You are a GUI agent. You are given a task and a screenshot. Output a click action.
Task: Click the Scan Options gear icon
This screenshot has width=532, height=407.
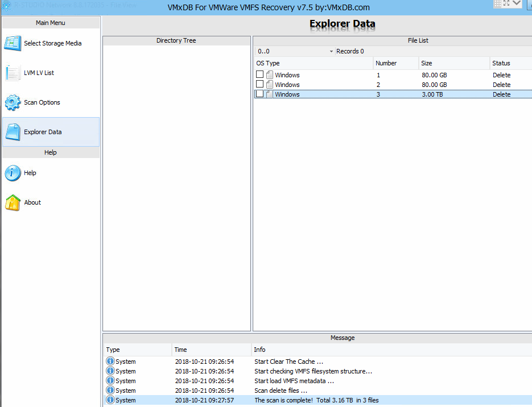click(x=13, y=102)
